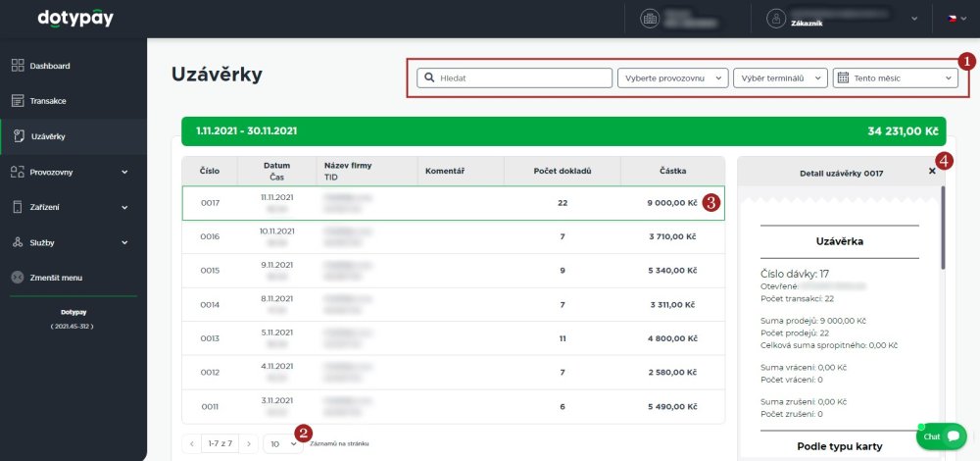The width and height of the screenshot is (980, 461).
Task: Select closing row 0014
Action: pos(453,305)
